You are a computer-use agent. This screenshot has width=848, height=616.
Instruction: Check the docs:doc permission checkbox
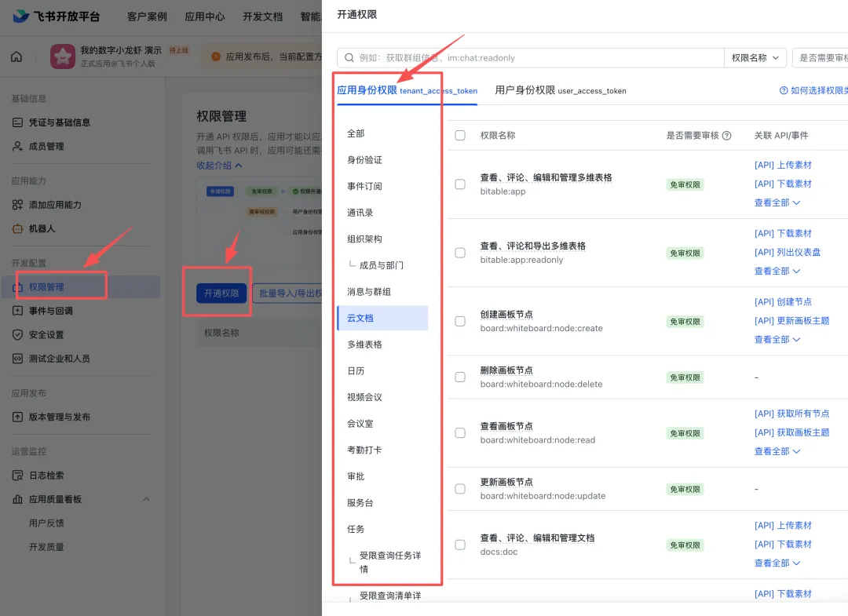(x=460, y=545)
